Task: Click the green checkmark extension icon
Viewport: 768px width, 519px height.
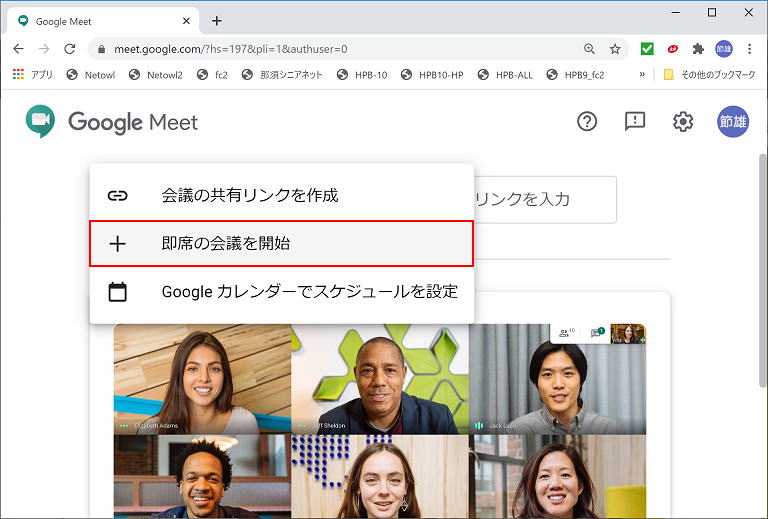Action: coord(647,48)
